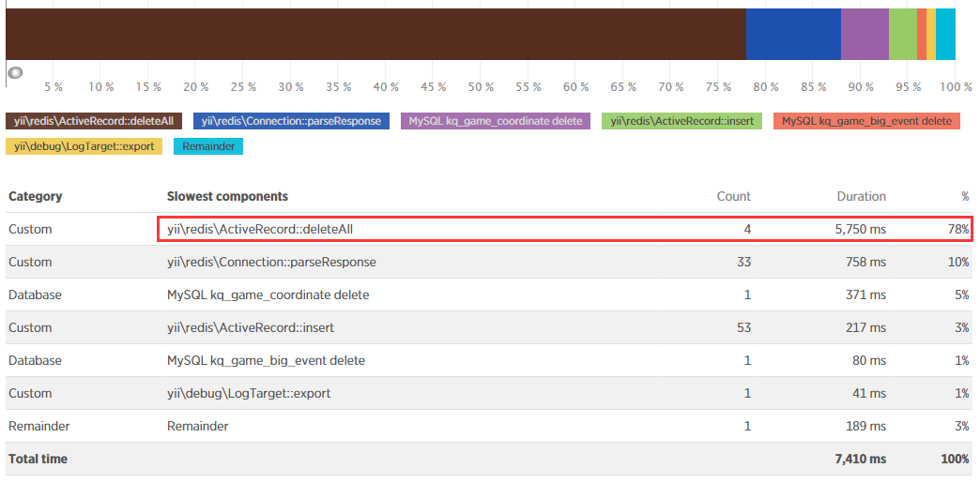Click the 189 ms duration value
This screenshot has height=483, width=980.
click(x=865, y=426)
